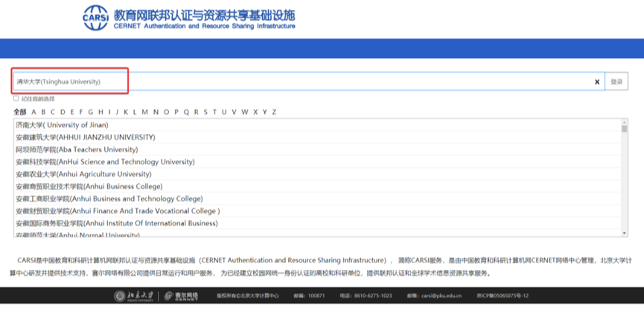Click the list scrollbar down arrow
Viewport: 644px width, 313px height.
click(625, 233)
